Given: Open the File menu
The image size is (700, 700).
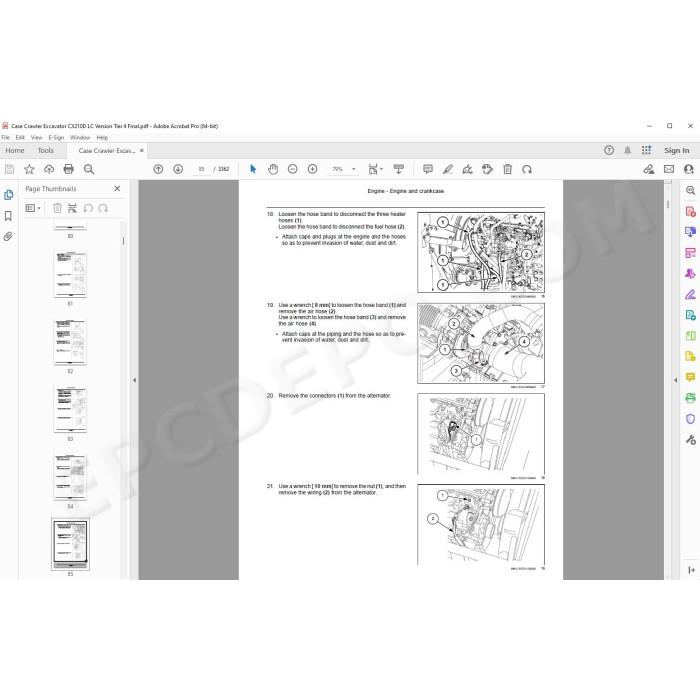Looking at the screenshot, I should click(x=6, y=138).
